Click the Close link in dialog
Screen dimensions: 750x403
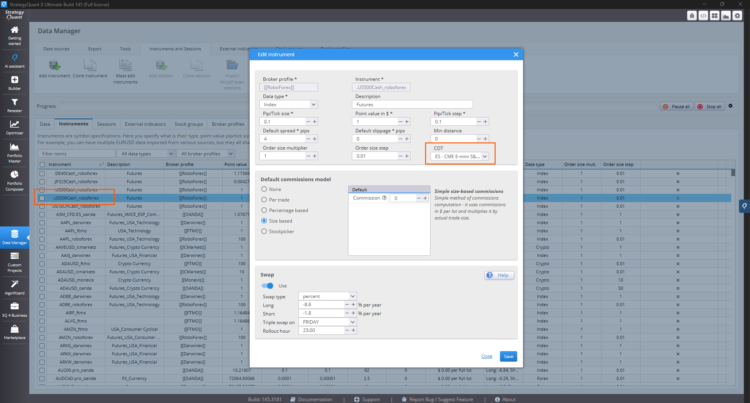click(x=486, y=357)
